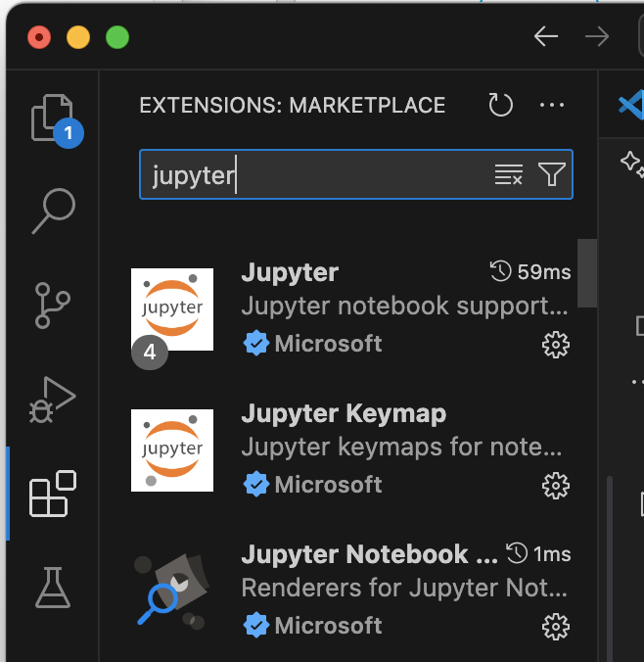Click the extensions list scrollbar thumb
The image size is (644, 662).
(586, 273)
